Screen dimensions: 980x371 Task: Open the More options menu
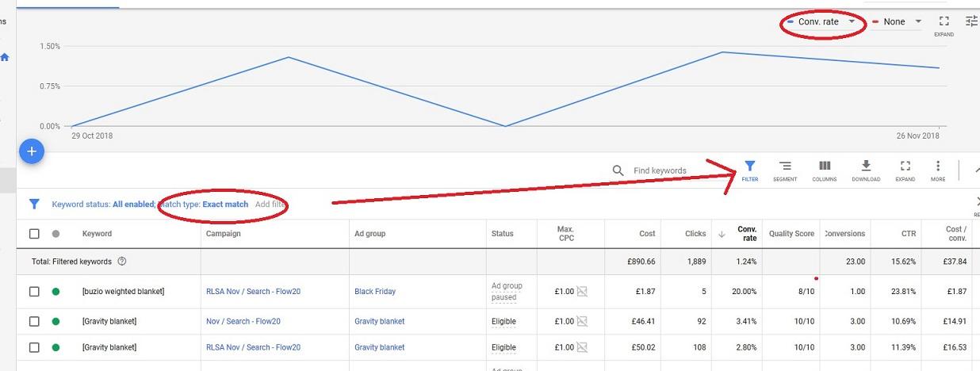[x=938, y=167]
